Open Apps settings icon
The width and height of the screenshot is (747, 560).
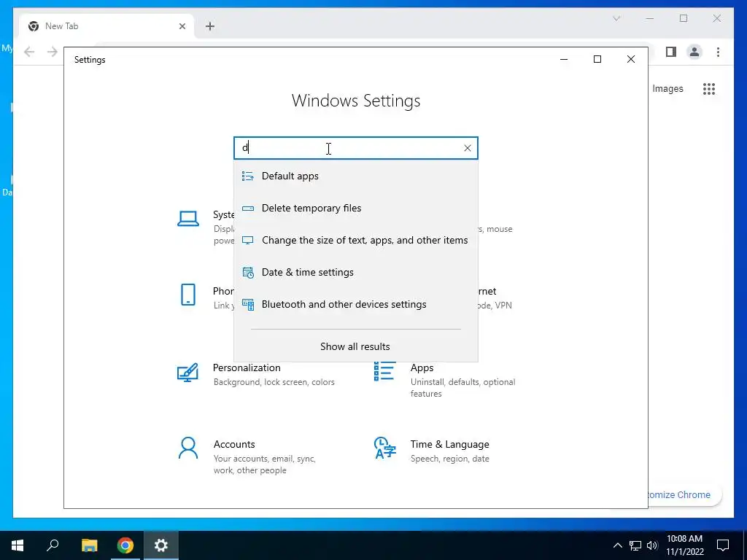(384, 371)
